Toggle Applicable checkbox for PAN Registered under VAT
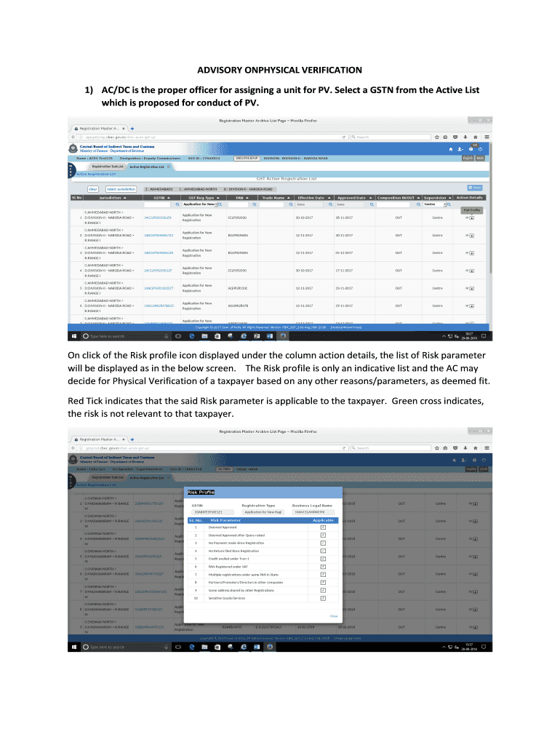This screenshot has width=560, height=745. (322, 566)
